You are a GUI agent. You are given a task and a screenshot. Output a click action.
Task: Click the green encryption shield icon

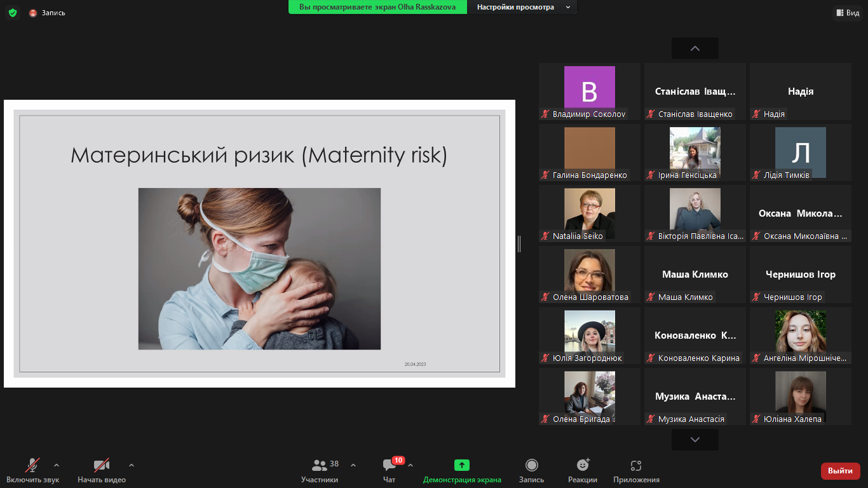coord(13,13)
